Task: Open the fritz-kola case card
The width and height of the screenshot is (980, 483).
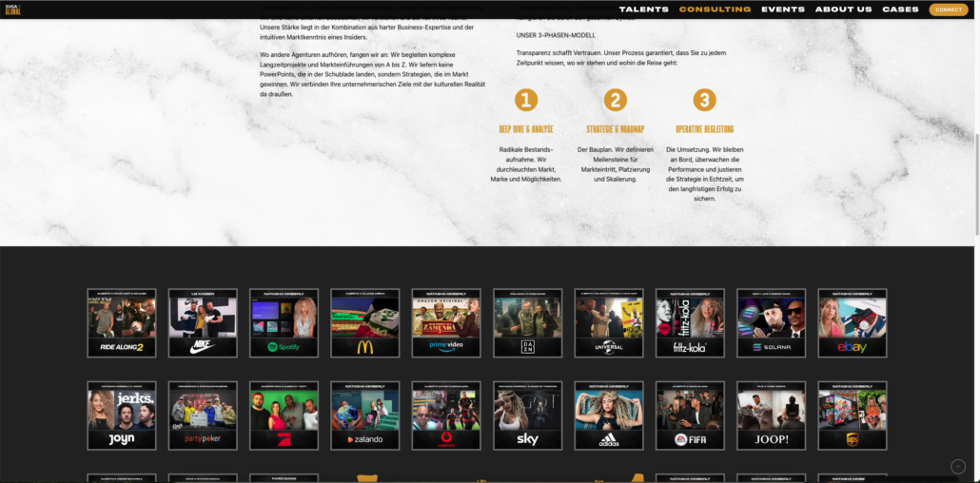Action: 690,323
